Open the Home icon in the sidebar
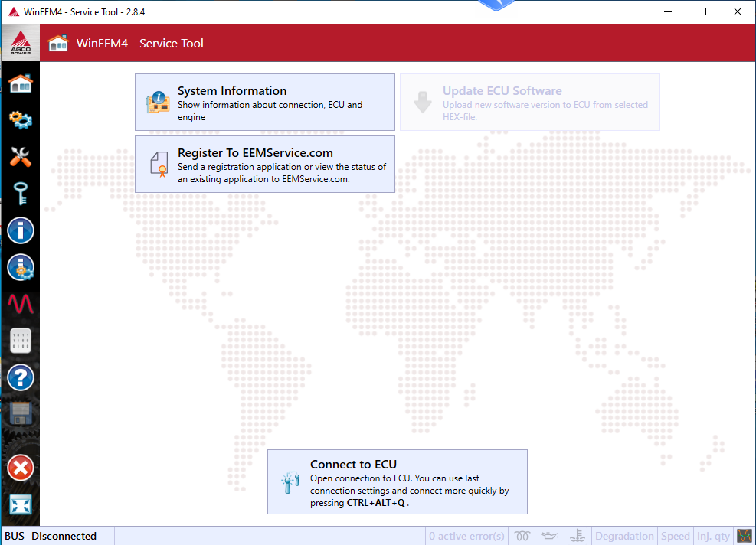The image size is (756, 545). click(x=20, y=84)
